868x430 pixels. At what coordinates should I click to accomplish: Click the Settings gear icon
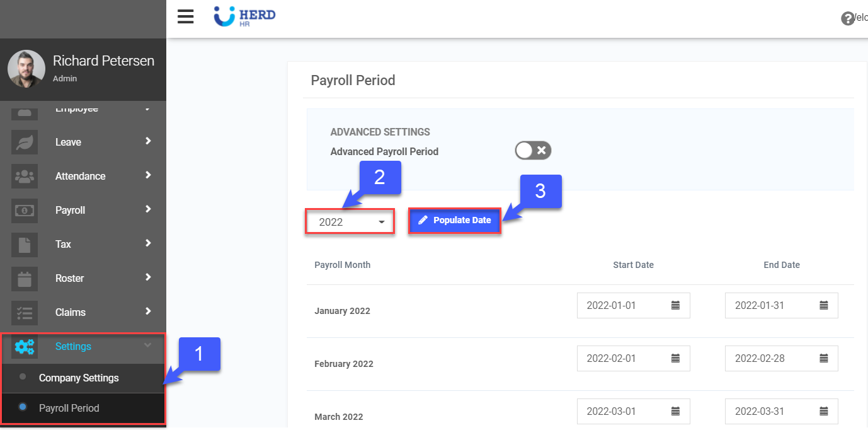click(x=25, y=346)
